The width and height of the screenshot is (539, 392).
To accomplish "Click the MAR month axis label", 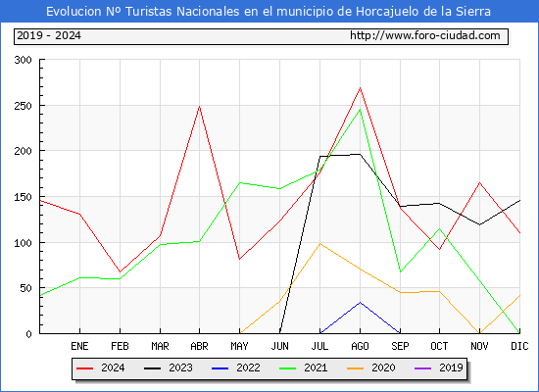I will 160,346.
